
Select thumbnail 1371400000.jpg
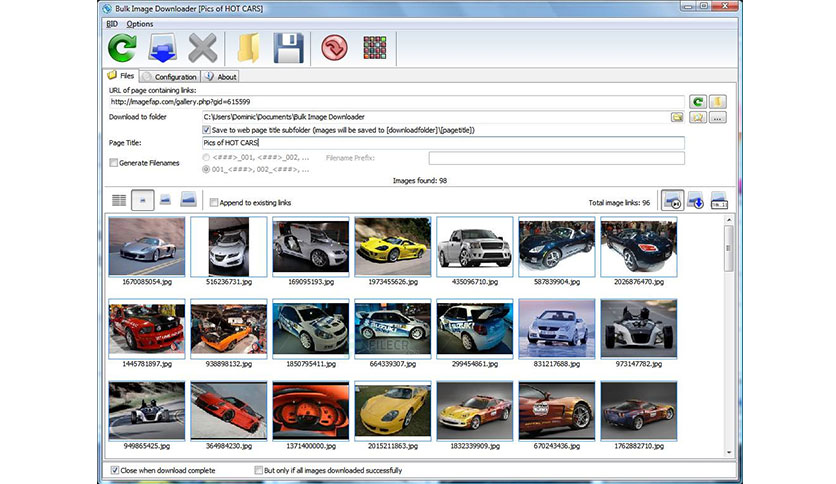point(311,410)
